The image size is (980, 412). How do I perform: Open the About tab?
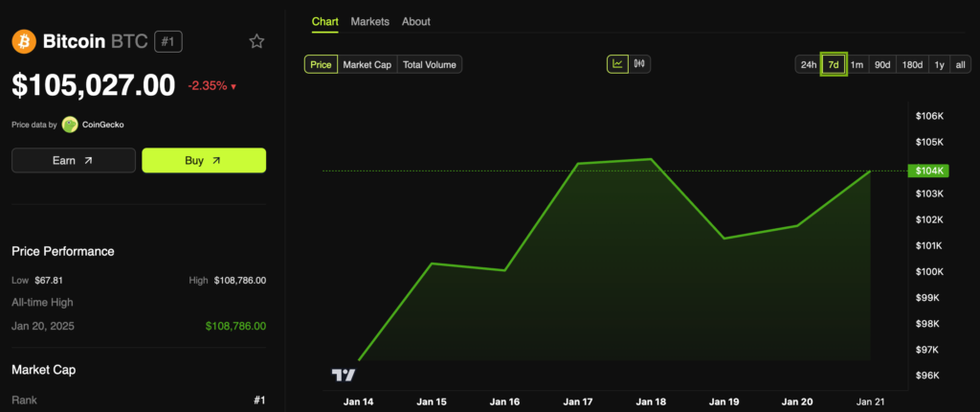(416, 21)
